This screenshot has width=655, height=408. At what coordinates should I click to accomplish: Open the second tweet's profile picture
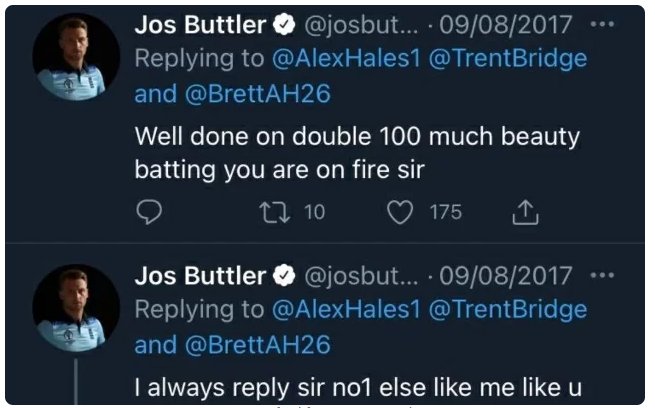[x=76, y=306]
